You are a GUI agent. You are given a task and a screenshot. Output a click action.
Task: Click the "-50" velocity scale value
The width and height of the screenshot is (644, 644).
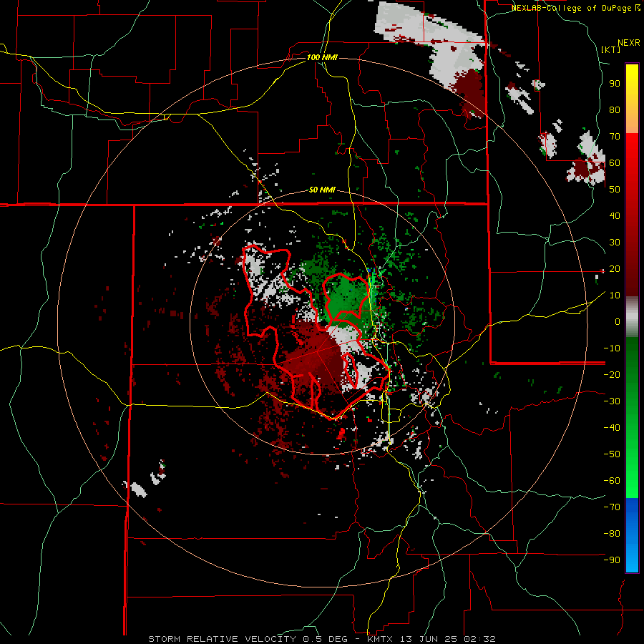[x=612, y=454]
